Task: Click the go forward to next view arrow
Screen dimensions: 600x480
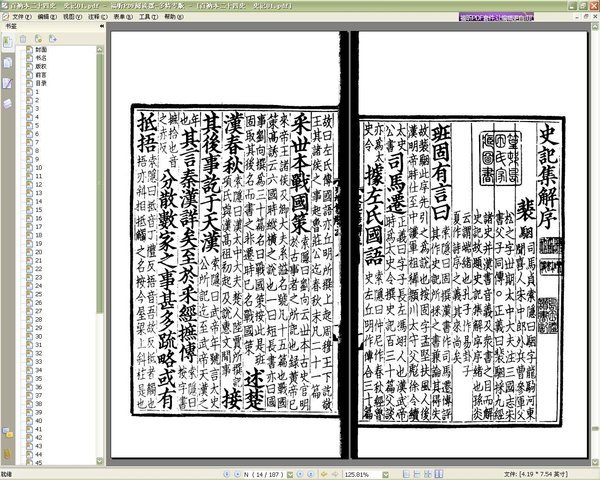Action: 335,474
